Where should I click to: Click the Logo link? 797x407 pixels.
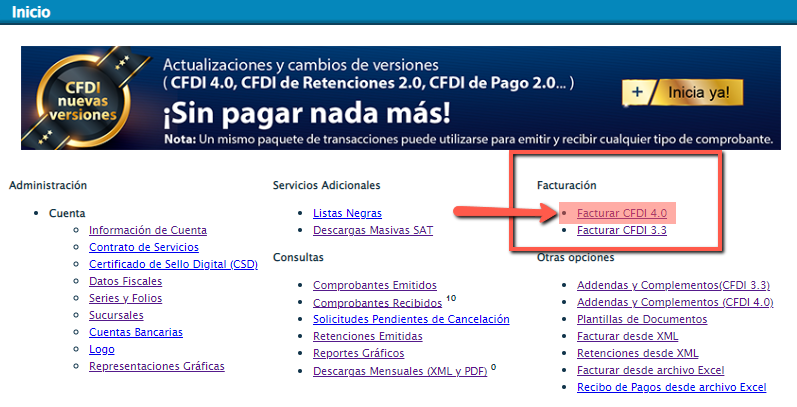tap(102, 350)
